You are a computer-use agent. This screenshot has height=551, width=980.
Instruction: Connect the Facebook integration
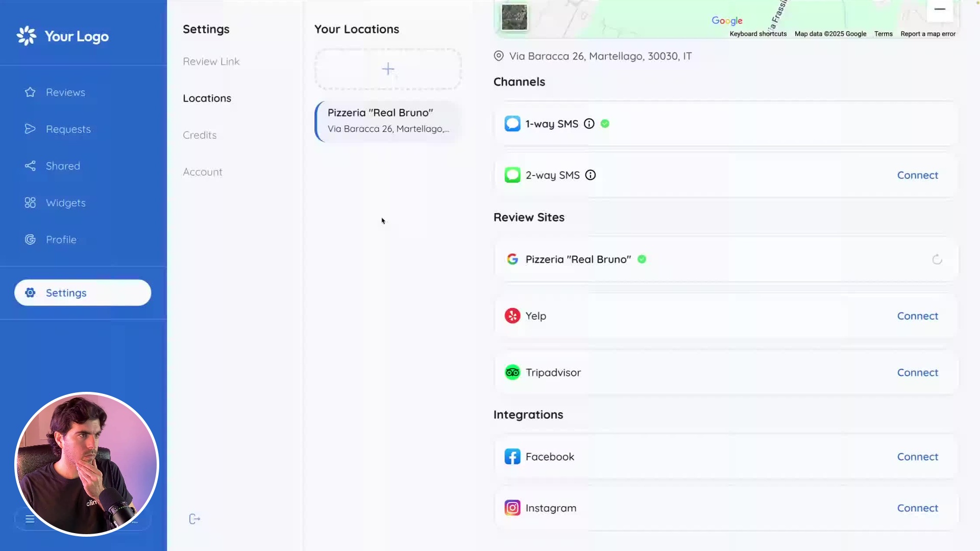point(917,457)
